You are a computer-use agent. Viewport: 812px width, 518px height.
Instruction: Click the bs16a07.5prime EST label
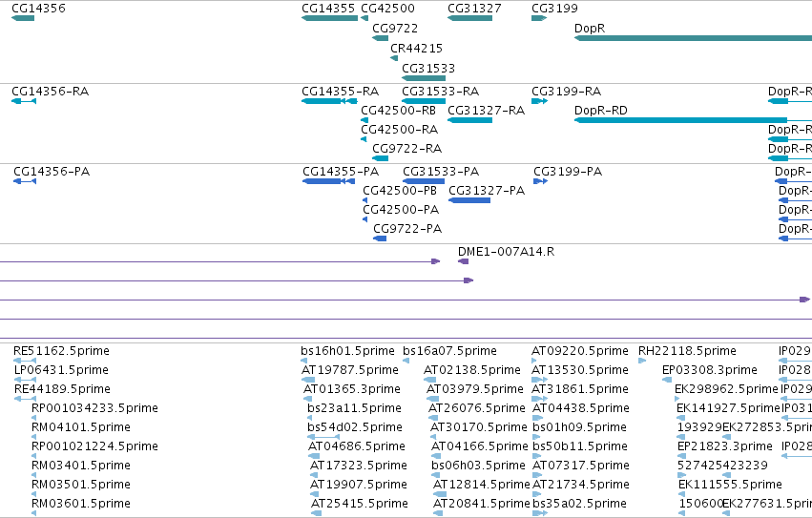(450, 351)
